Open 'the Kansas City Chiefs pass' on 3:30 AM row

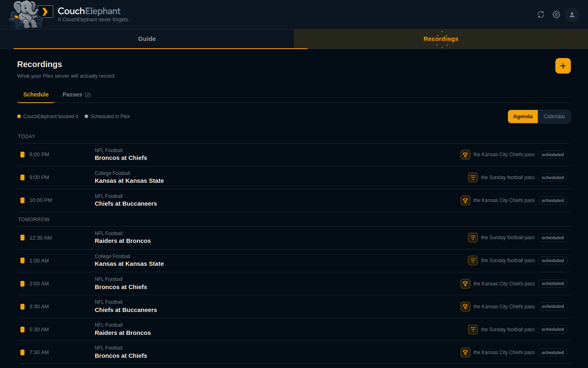tap(504, 307)
